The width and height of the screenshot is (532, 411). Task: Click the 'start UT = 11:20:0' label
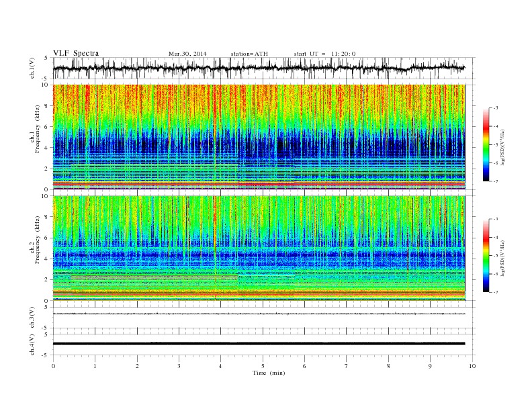[324, 54]
